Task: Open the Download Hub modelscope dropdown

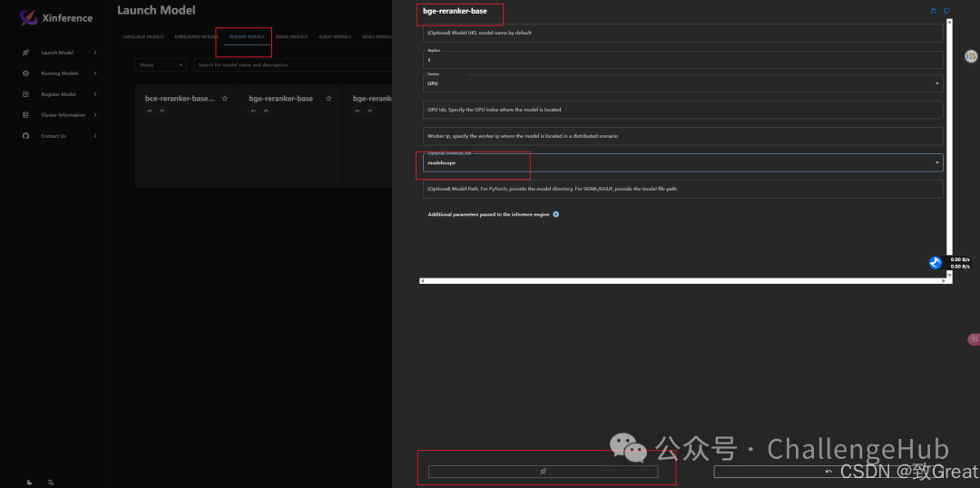Action: coord(683,162)
